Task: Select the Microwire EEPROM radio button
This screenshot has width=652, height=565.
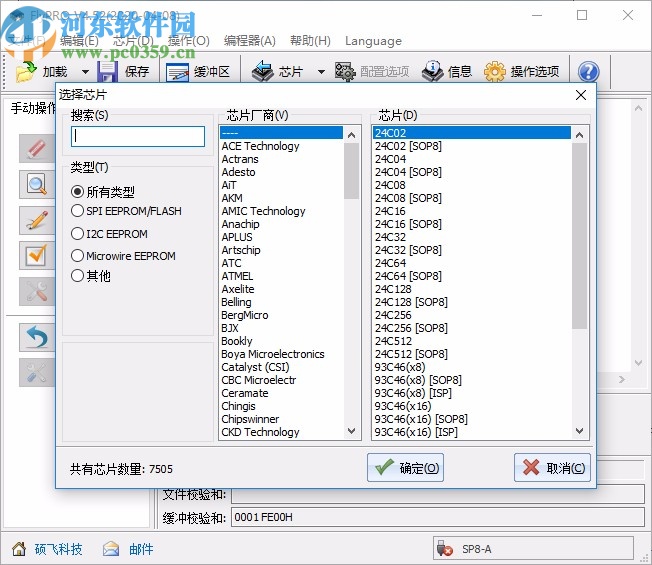Action: [77, 255]
